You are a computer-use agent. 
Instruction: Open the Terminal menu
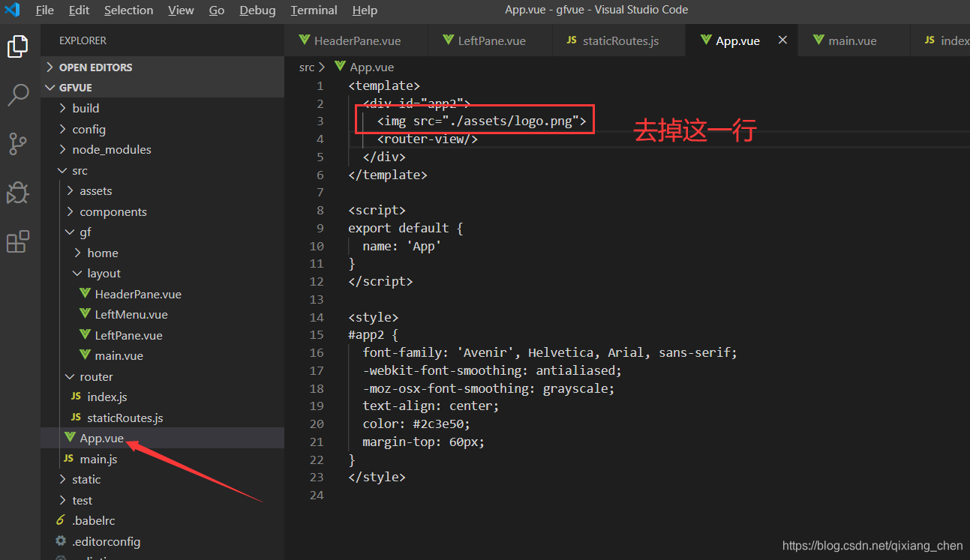click(314, 10)
